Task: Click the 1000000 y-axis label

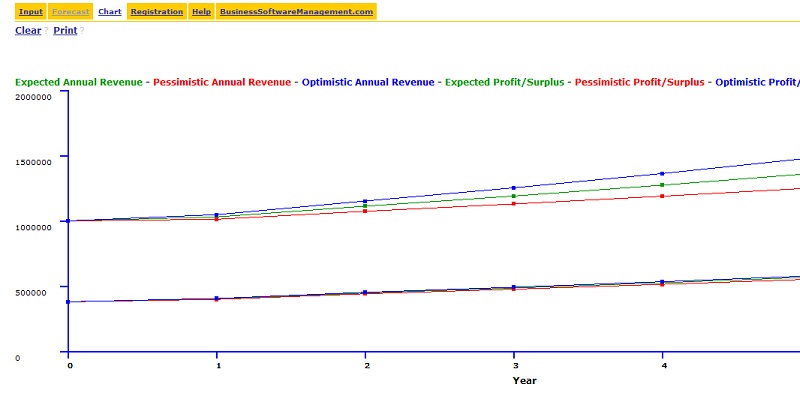Action: 33,227
